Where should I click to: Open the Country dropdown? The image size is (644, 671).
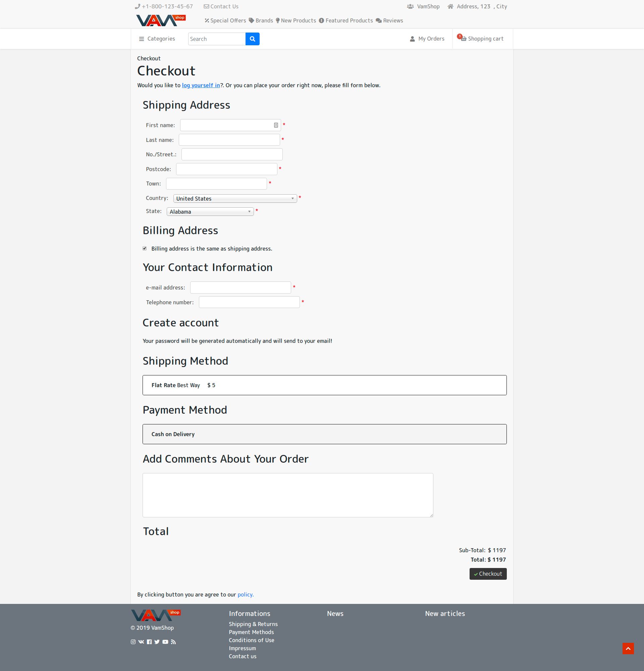pyautogui.click(x=235, y=199)
